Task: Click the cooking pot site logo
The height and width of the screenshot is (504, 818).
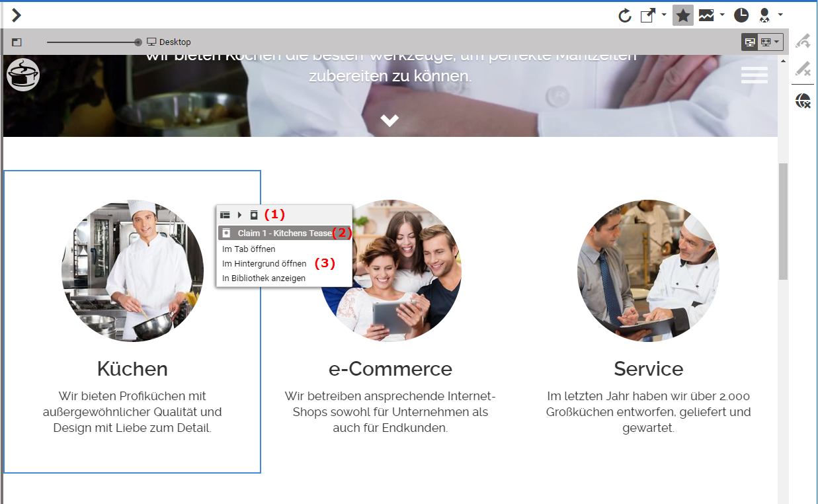Action: point(23,74)
